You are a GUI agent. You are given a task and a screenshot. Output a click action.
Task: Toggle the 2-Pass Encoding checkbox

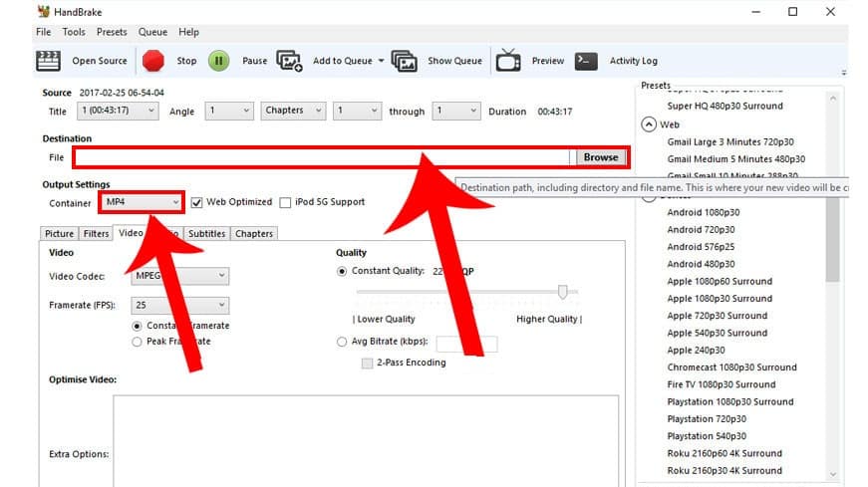(367, 364)
